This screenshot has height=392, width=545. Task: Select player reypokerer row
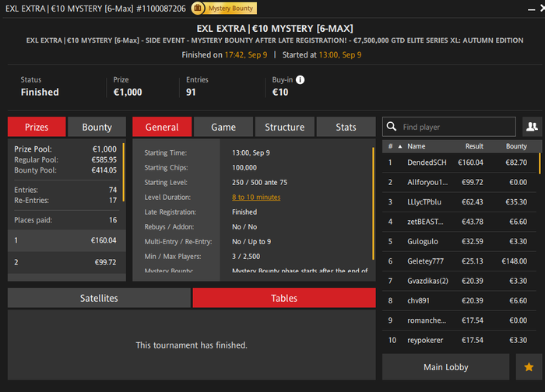tap(459, 340)
